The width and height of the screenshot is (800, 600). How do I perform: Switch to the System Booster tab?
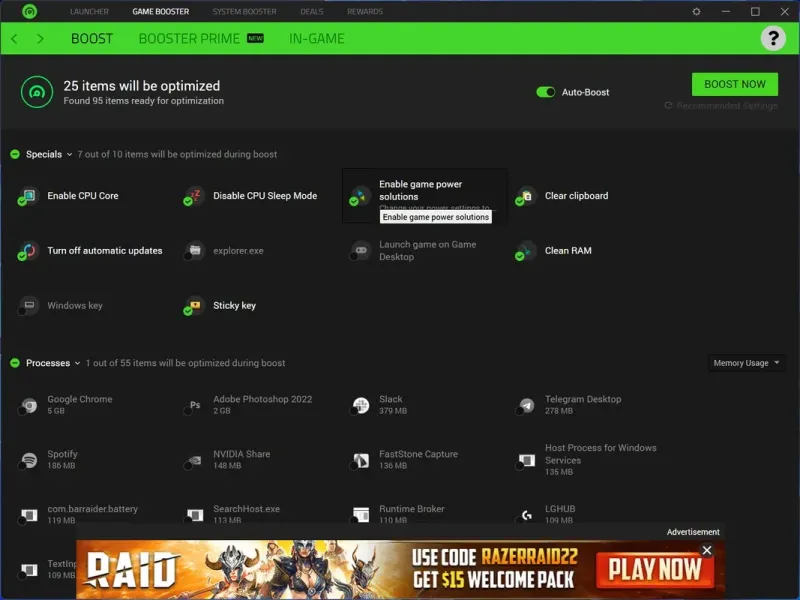[244, 11]
